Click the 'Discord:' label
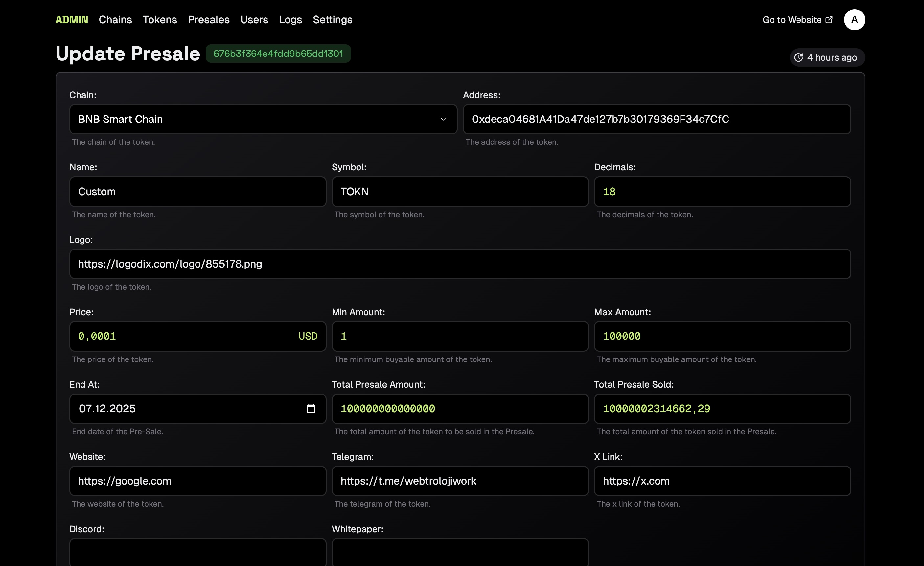This screenshot has height=566, width=924. pyautogui.click(x=87, y=529)
